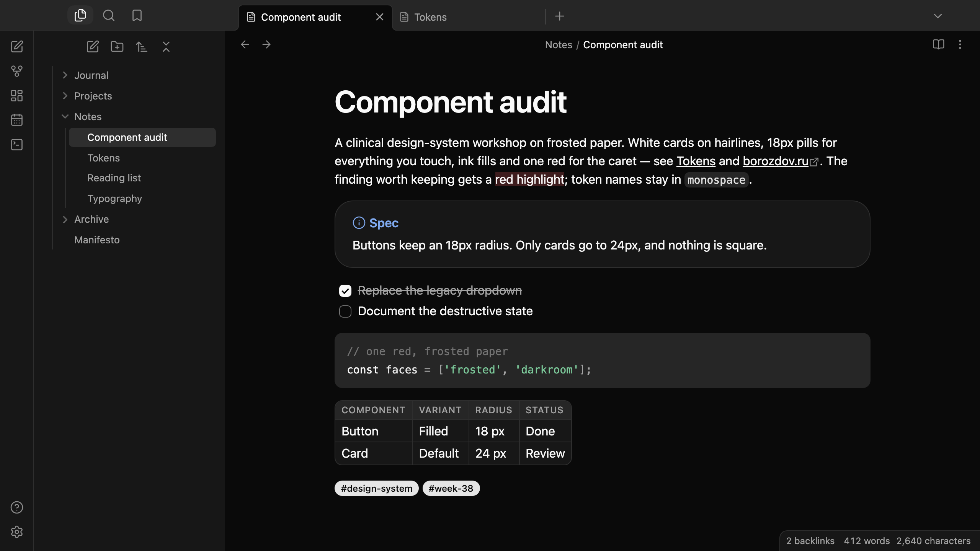Open canvas grid icon in ribbon
The height and width of the screenshot is (551, 980).
point(17,96)
